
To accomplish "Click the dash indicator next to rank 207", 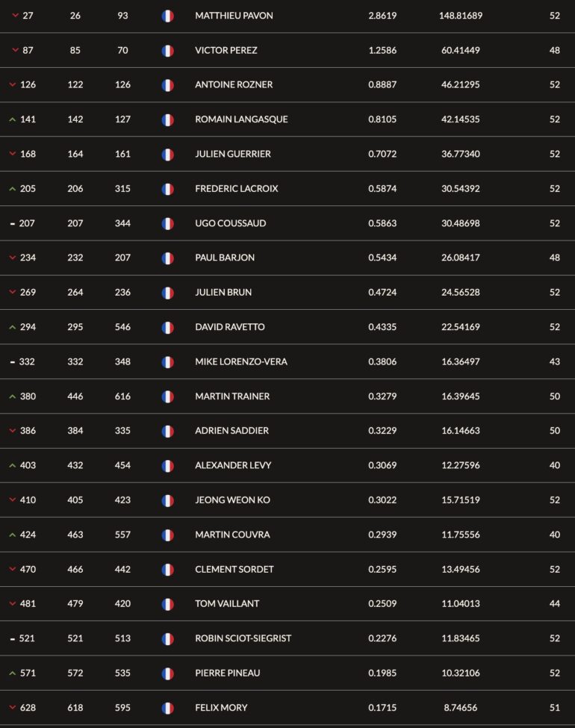I will [x=13, y=224].
